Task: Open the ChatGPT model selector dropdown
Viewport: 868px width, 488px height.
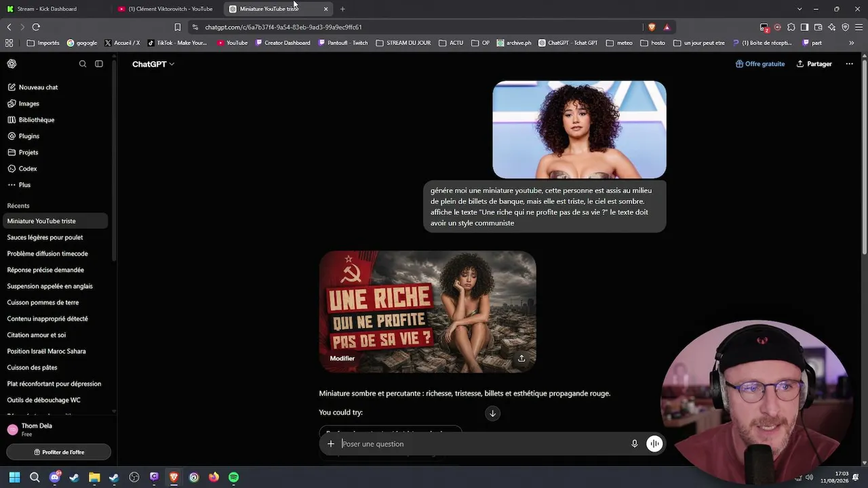Action: click(153, 64)
